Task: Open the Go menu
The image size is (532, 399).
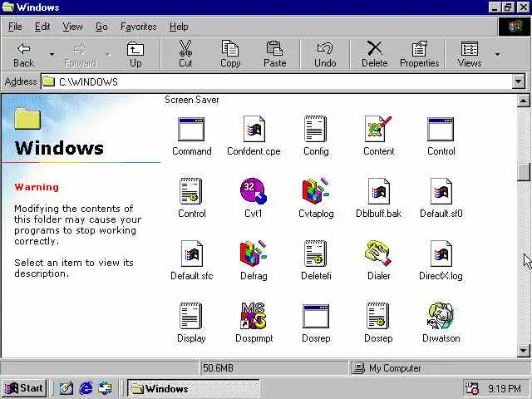Action: (x=101, y=27)
